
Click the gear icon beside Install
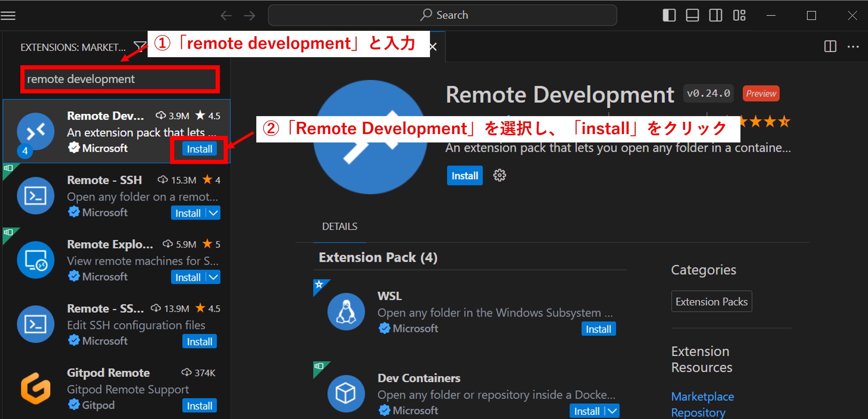point(499,175)
